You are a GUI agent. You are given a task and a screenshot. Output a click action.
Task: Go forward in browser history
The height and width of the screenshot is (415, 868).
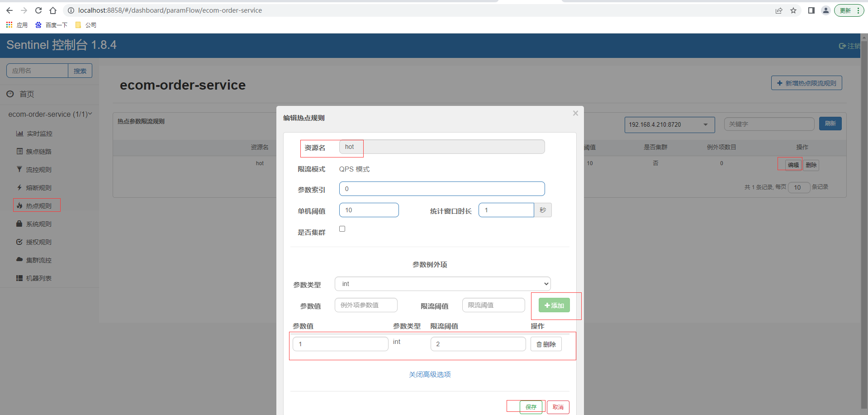pyautogui.click(x=24, y=10)
